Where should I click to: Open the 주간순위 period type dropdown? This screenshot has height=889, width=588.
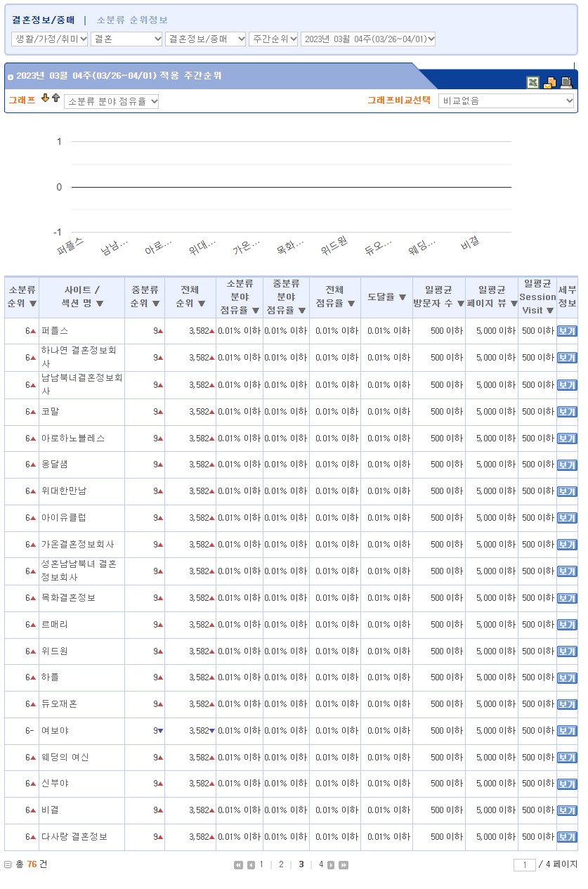point(273,39)
